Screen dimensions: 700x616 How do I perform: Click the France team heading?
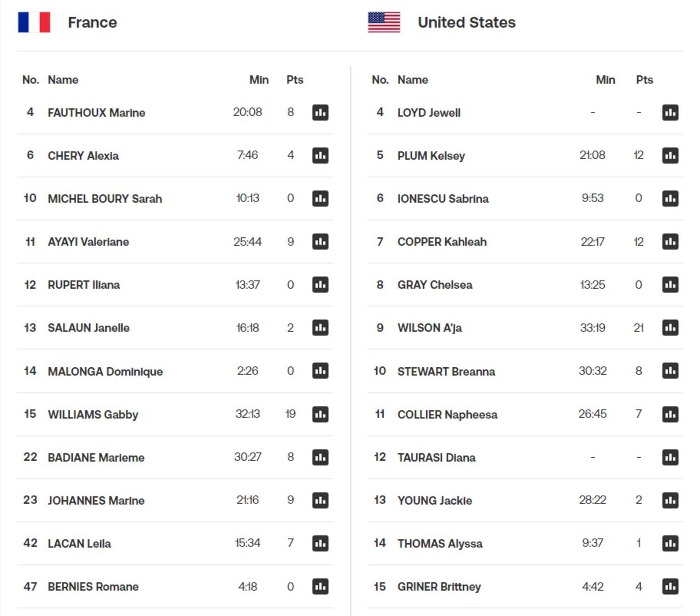[92, 23]
